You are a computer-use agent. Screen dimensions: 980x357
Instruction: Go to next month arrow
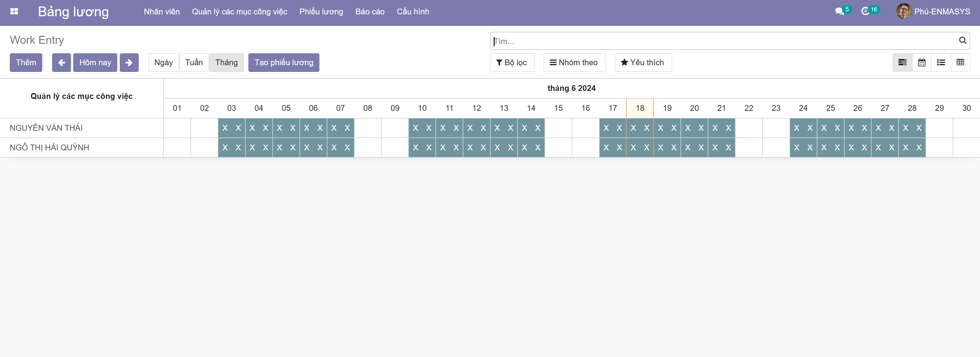click(x=129, y=62)
